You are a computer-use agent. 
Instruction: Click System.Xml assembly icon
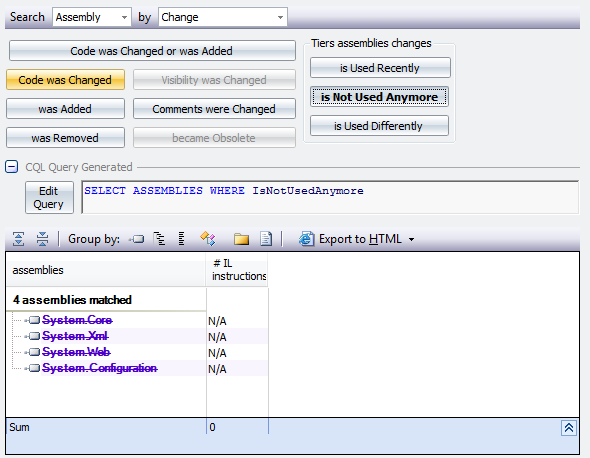tap(33, 336)
